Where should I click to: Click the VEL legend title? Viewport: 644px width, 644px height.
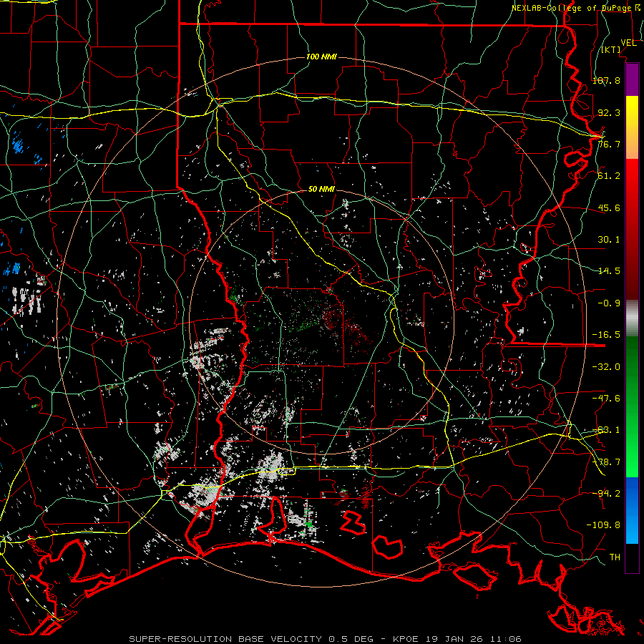628,43
